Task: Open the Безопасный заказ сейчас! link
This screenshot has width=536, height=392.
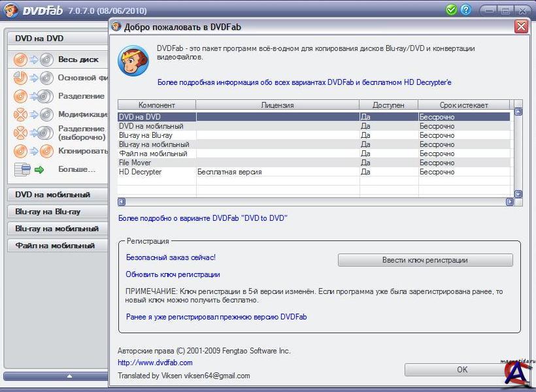Action: (171, 258)
